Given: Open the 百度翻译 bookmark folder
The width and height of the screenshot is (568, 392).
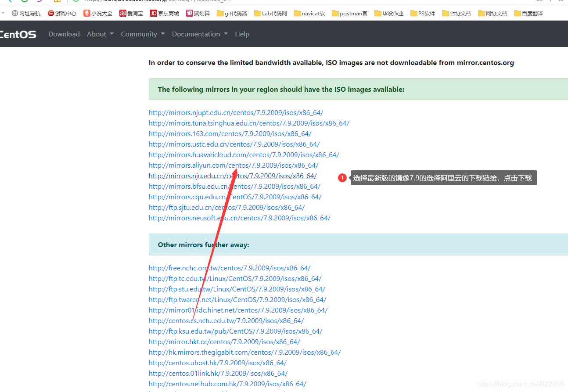Looking at the screenshot, I should point(528,14).
